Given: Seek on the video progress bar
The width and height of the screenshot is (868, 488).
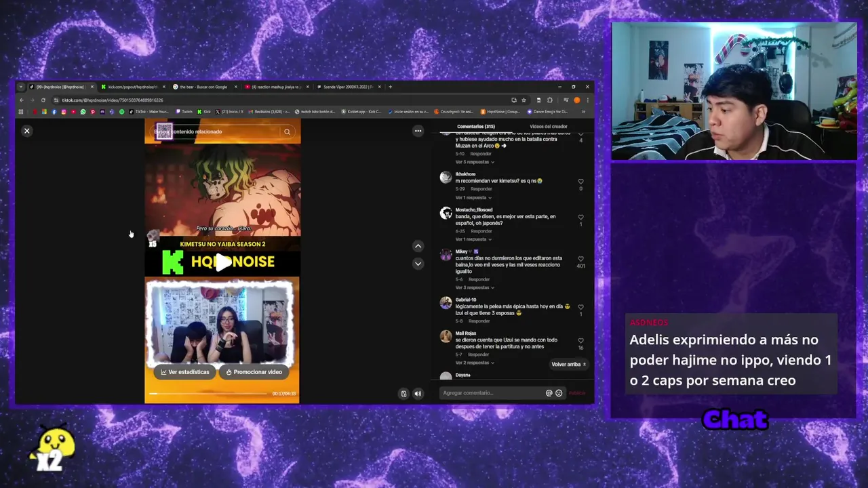Looking at the screenshot, I should pyautogui.click(x=209, y=394).
